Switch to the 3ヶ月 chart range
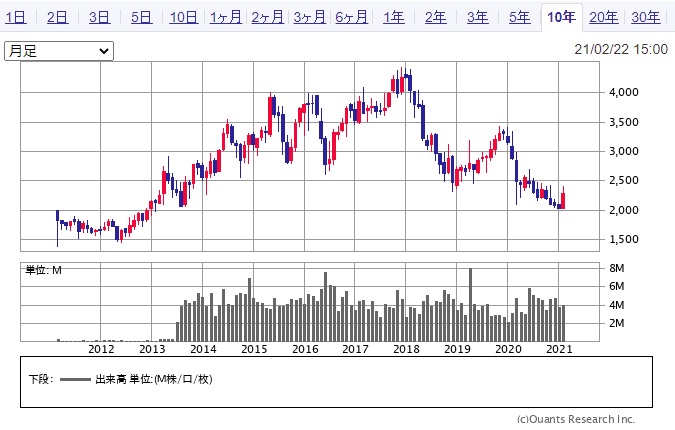 point(310,17)
